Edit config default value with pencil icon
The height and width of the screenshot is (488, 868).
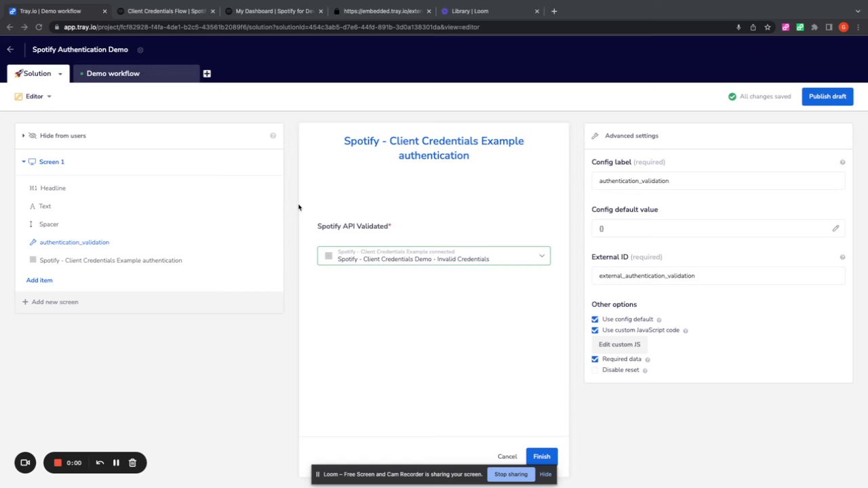tap(835, 228)
